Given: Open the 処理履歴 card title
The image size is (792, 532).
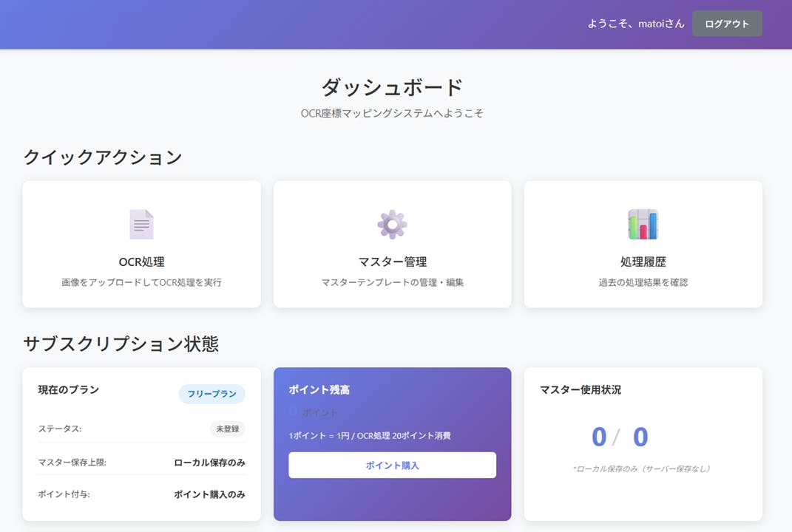Looking at the screenshot, I should [x=643, y=262].
